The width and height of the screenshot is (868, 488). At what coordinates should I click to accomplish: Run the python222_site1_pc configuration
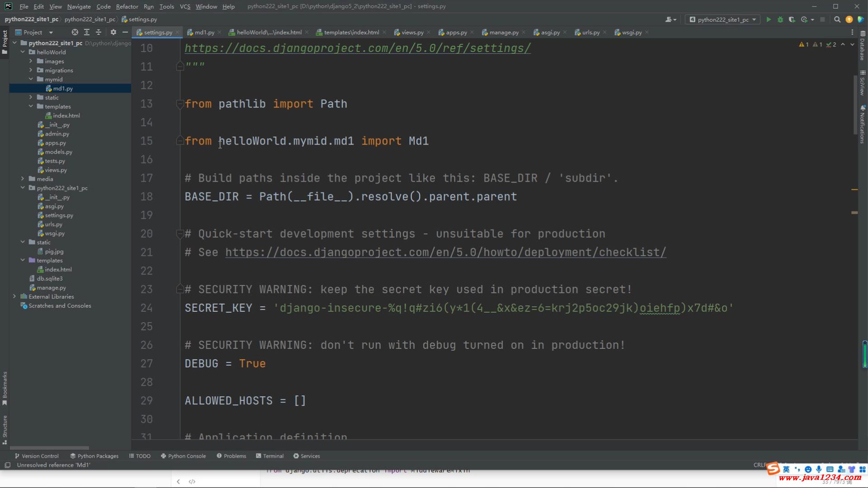[x=769, y=19]
